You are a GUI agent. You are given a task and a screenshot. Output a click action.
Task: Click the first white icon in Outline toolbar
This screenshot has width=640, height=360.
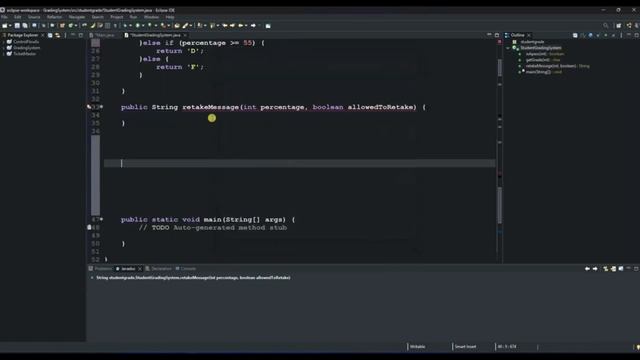575,36
